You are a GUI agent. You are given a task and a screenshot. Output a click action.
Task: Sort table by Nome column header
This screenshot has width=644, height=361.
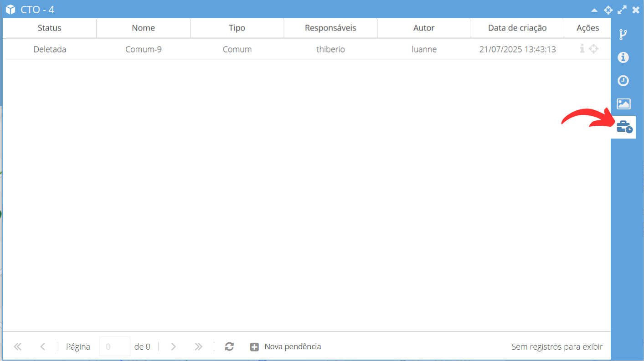pos(144,28)
